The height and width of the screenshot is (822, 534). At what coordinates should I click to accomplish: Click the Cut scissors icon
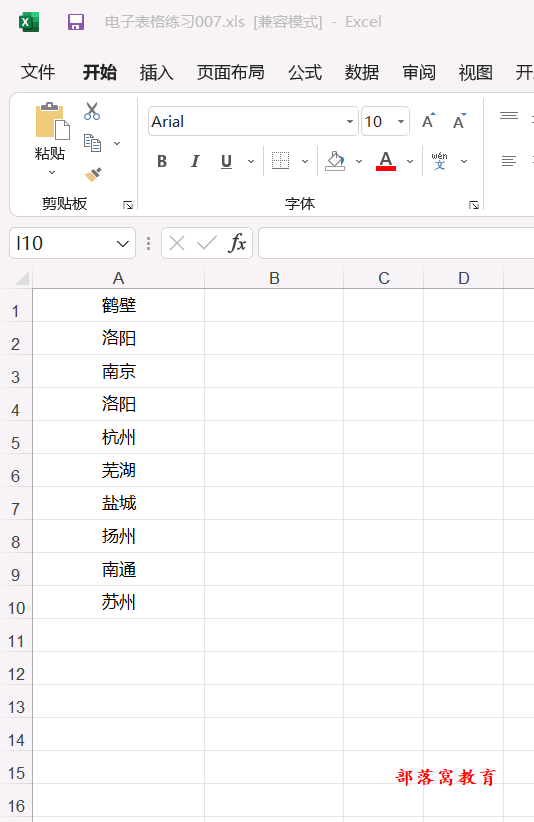pos(92,111)
